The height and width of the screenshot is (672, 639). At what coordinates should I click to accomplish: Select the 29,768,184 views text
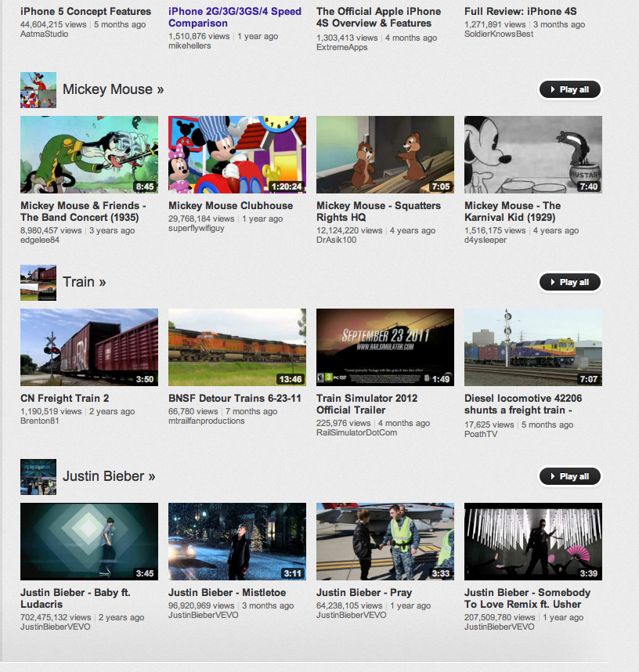(201, 219)
